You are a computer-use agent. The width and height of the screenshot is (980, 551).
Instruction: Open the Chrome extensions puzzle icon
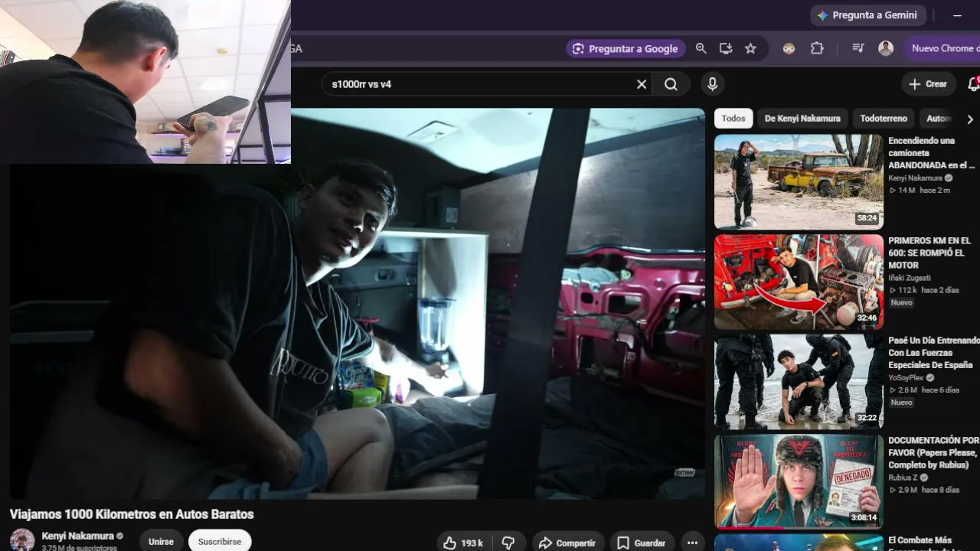tap(817, 48)
